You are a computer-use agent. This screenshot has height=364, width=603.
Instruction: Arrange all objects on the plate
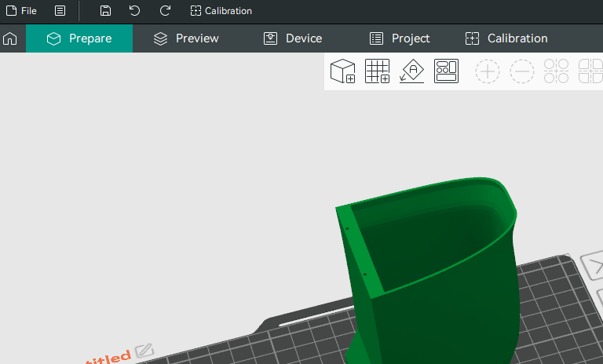pyautogui.click(x=447, y=71)
